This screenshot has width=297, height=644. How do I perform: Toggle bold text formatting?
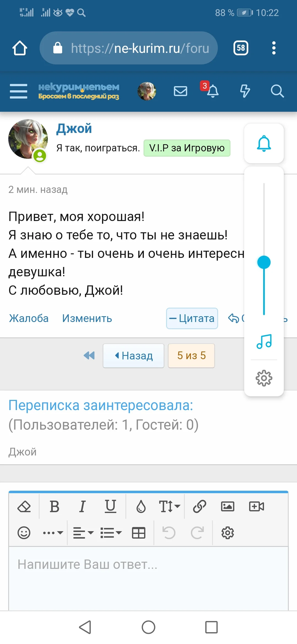pyautogui.click(x=54, y=506)
